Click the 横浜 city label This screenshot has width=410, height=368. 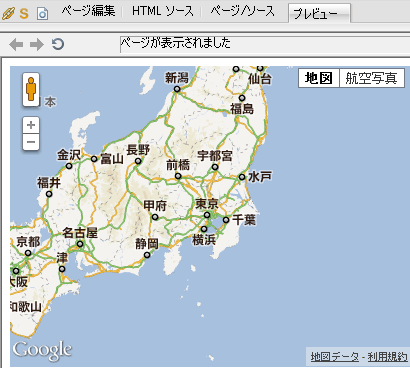tap(204, 240)
